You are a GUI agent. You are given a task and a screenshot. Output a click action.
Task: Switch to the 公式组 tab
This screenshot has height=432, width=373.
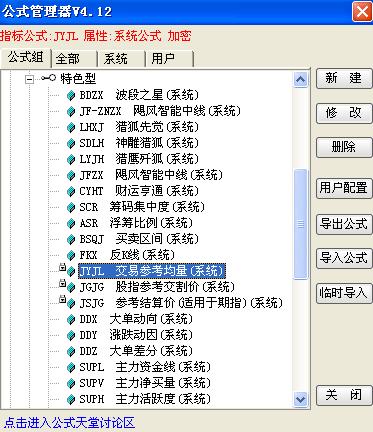click(26, 57)
